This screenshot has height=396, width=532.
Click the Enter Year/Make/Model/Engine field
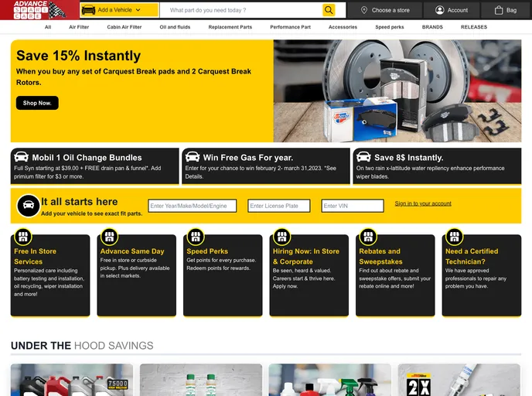pyautogui.click(x=193, y=206)
